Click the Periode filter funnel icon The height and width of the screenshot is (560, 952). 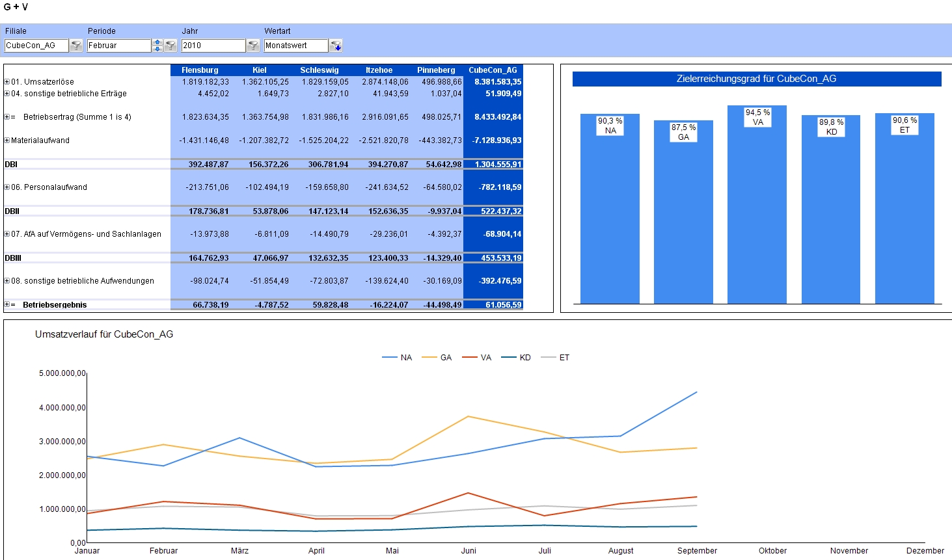(x=170, y=46)
